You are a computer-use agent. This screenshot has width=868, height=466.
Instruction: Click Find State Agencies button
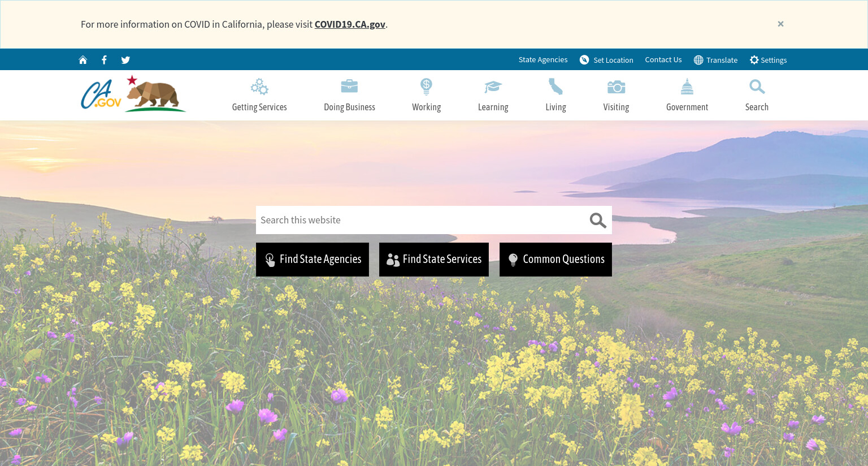tap(313, 260)
